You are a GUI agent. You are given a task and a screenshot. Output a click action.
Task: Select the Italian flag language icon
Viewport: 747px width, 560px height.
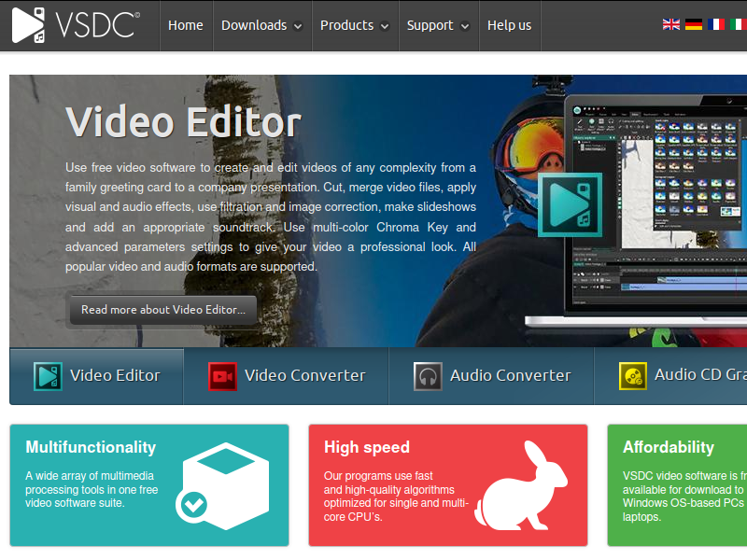click(x=739, y=24)
